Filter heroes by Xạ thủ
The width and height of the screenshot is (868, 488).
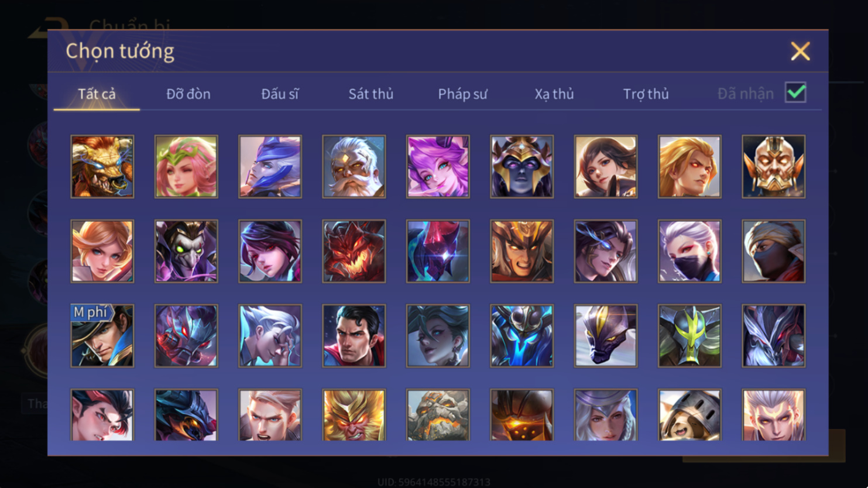coord(554,94)
